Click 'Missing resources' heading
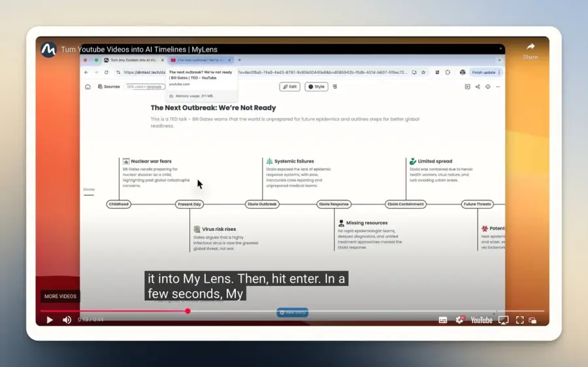Viewport: 588px width, 367px height. (x=367, y=223)
